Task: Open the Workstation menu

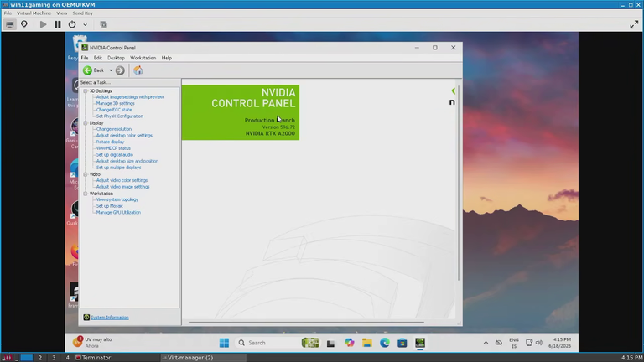Action: 143,58
